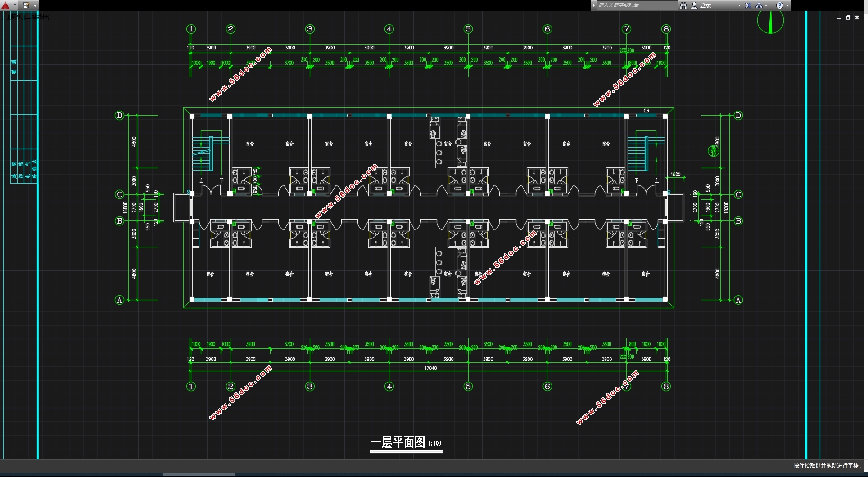The image size is (868, 477).
Task: Click the green north arrow compass symbol
Action: pos(770,21)
